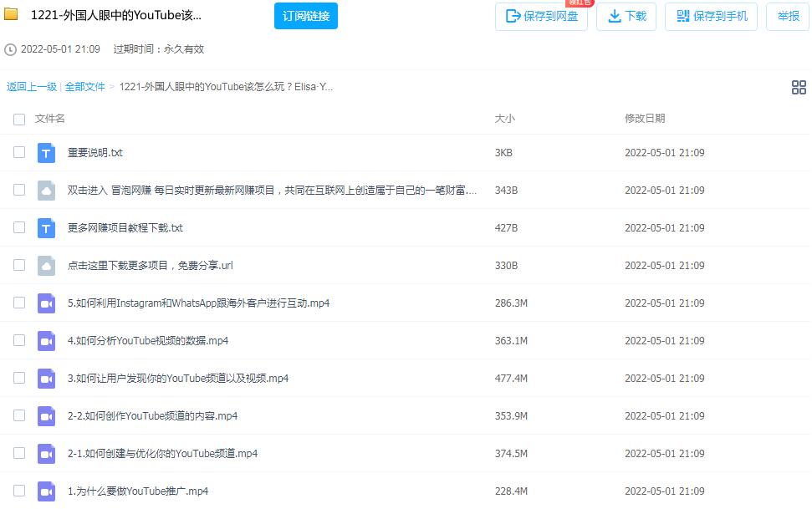
Task: Select checkbox for 5.如何利用Instagram和WhatsApp file
Action: pyautogui.click(x=19, y=303)
